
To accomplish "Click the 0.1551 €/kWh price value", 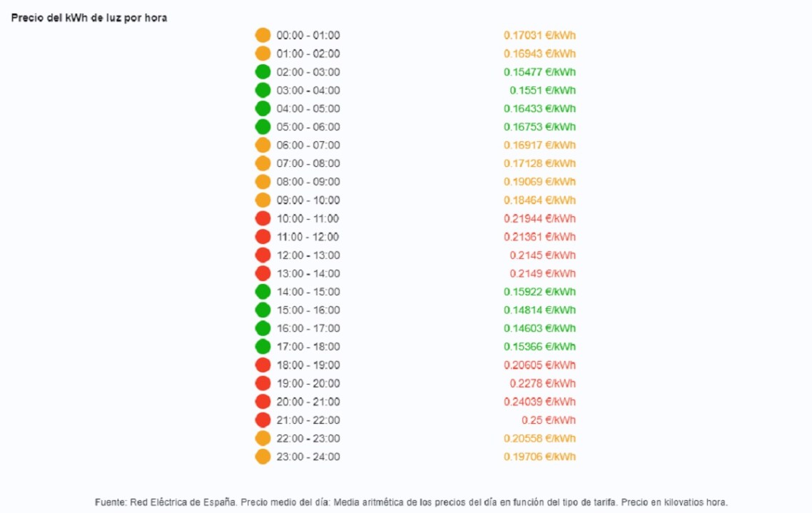I will click(542, 91).
